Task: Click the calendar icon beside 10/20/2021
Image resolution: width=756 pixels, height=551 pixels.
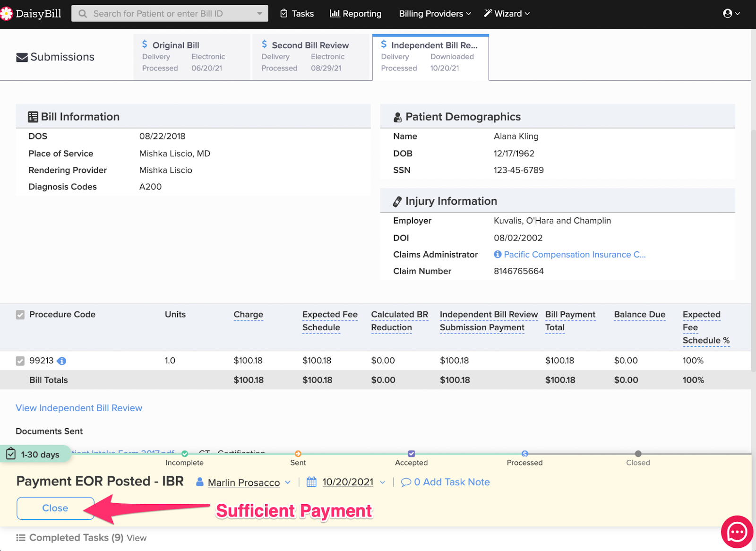Action: (311, 482)
